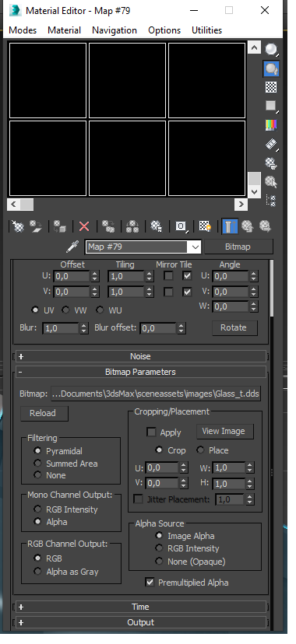Enable Video Color Check icon

coord(271,125)
